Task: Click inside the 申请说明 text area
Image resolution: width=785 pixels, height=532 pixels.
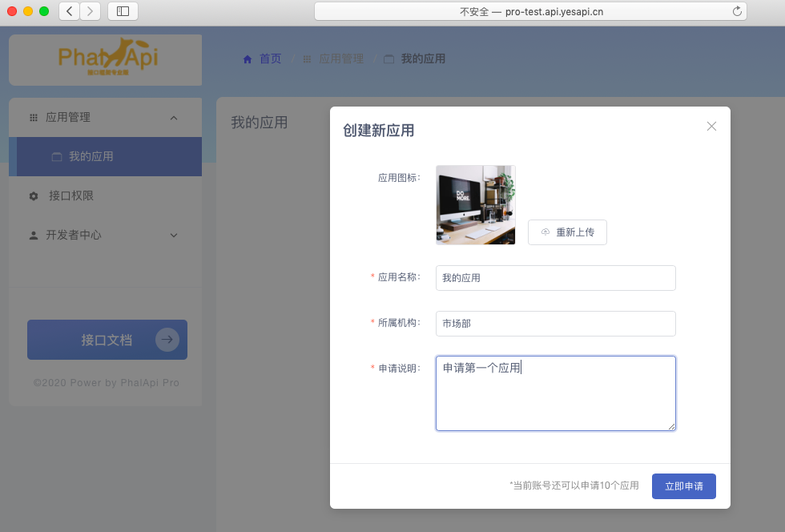Action: (555, 393)
